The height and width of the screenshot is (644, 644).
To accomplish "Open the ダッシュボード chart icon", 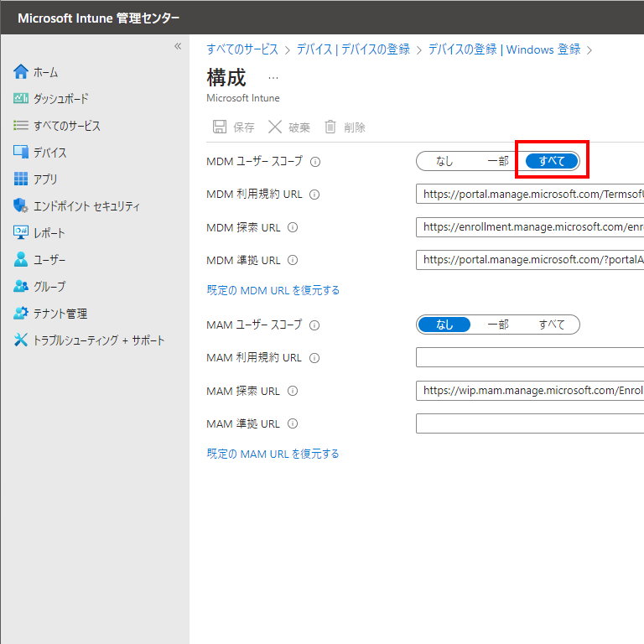I will (20, 99).
